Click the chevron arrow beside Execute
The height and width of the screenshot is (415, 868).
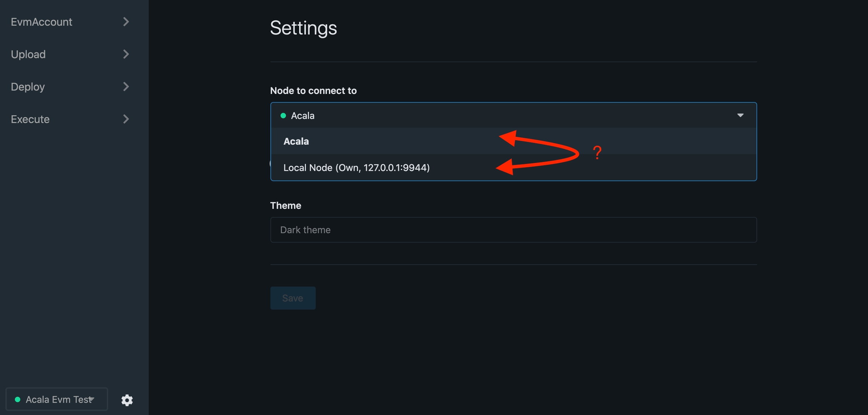click(x=126, y=119)
